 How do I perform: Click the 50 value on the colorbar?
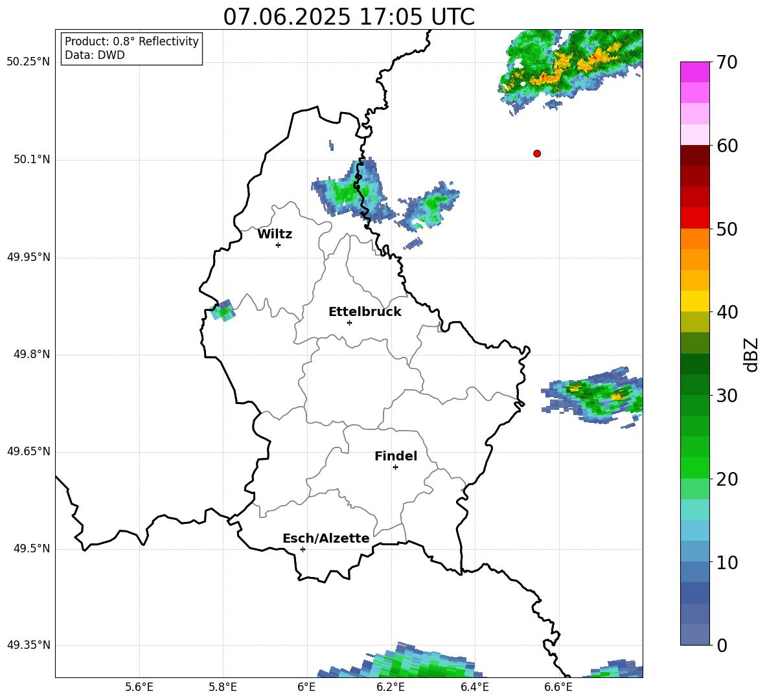click(x=726, y=229)
